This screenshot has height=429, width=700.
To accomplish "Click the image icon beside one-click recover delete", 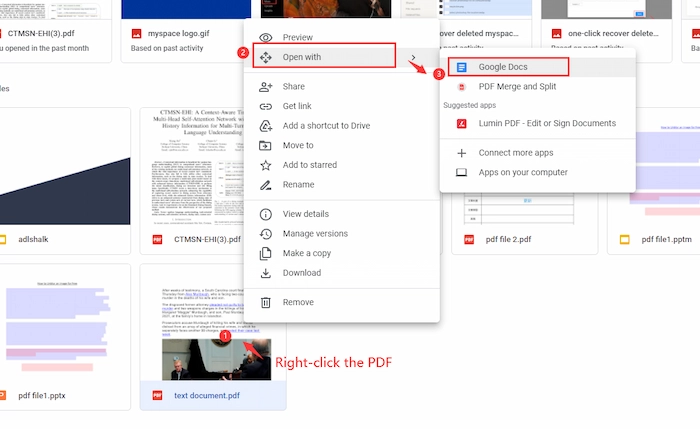I will (556, 33).
